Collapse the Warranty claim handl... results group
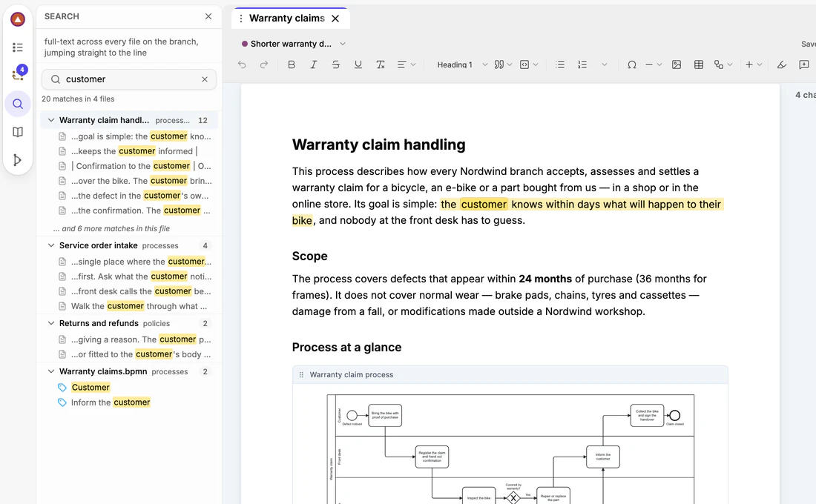Image resolution: width=816 pixels, height=504 pixels. click(x=51, y=120)
